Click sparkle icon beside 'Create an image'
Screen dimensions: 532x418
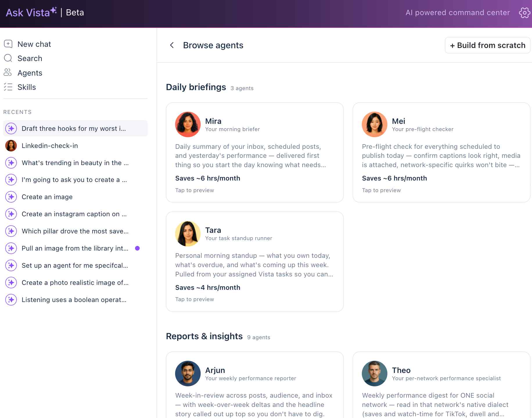[x=11, y=197]
